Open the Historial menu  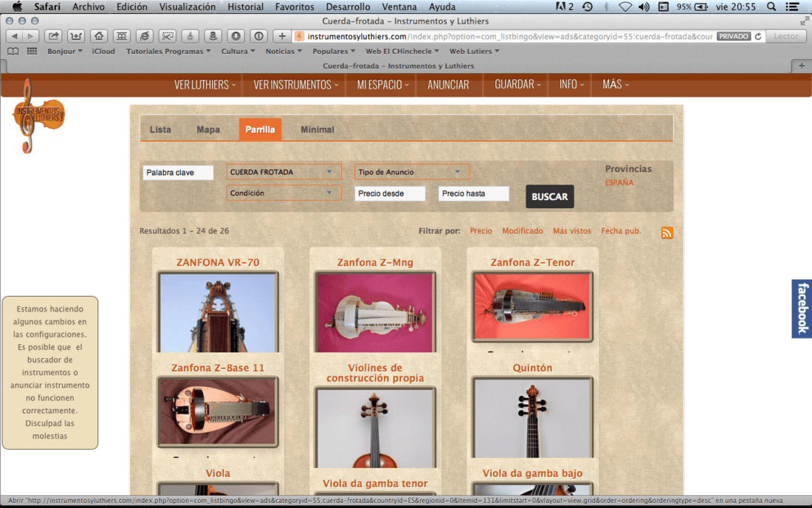point(246,7)
